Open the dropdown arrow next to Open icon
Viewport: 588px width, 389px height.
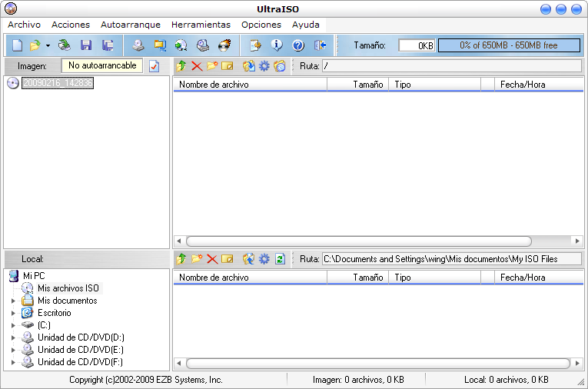48,46
